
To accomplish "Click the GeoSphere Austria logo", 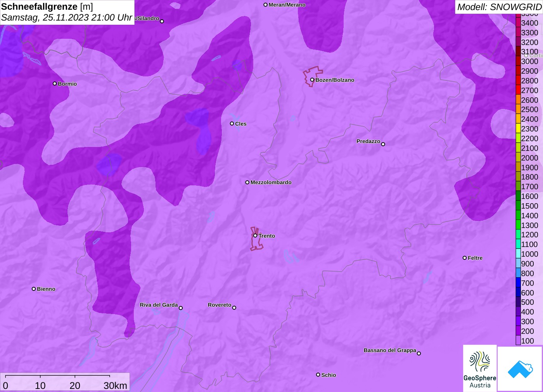I will (480, 368).
